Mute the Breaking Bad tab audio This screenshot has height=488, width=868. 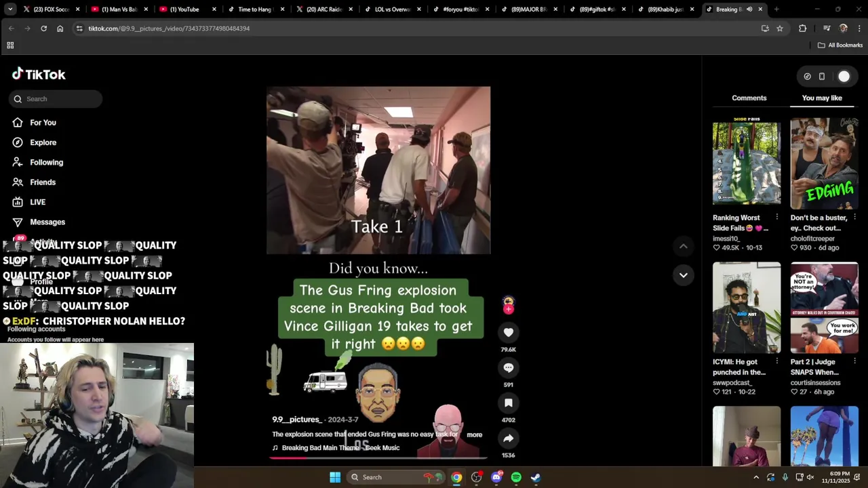[x=749, y=9]
